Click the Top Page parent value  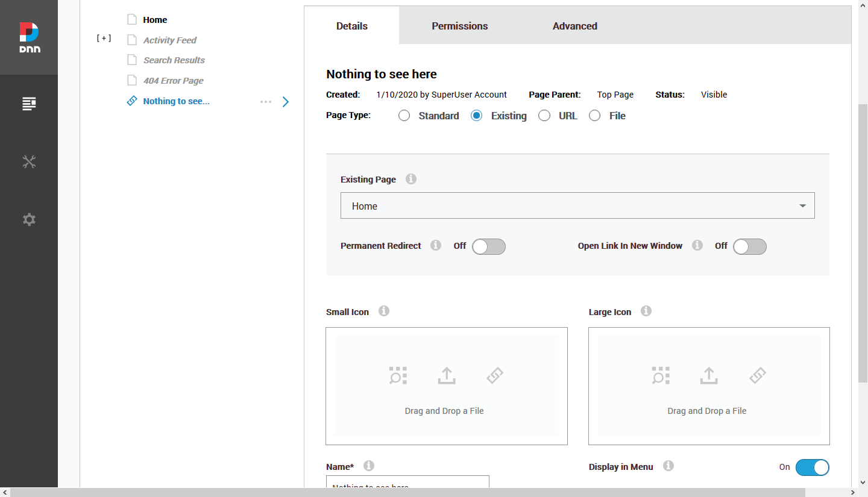click(x=615, y=95)
